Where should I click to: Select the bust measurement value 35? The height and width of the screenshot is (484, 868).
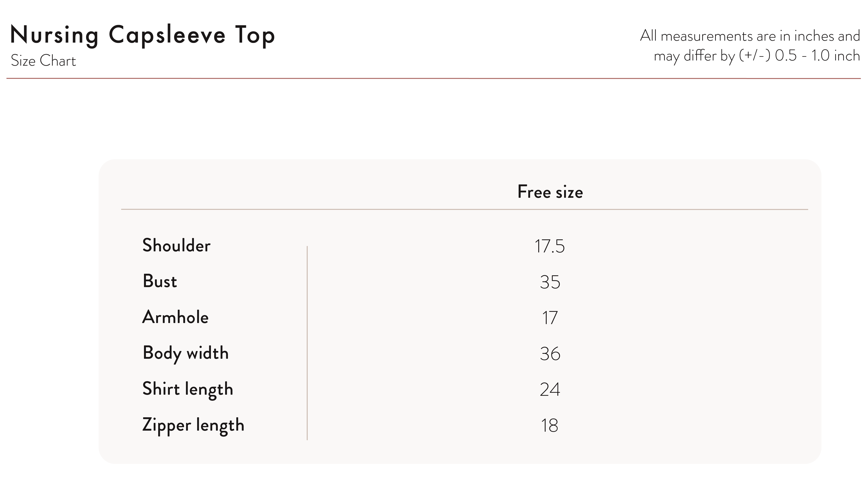point(550,282)
